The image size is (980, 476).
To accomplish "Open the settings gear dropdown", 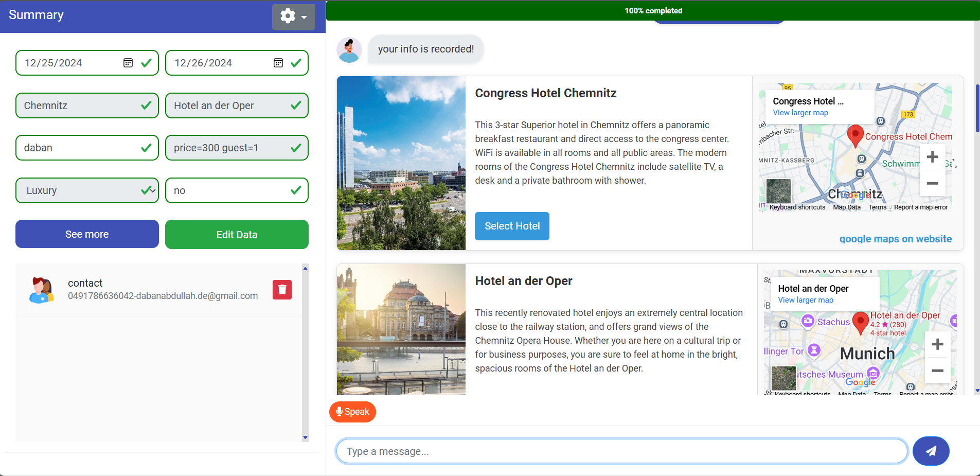I will click(x=293, y=16).
